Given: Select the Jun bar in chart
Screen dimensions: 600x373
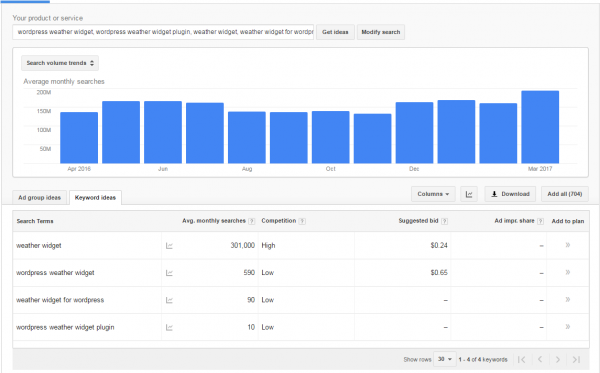Looking at the screenshot, I should (x=163, y=132).
